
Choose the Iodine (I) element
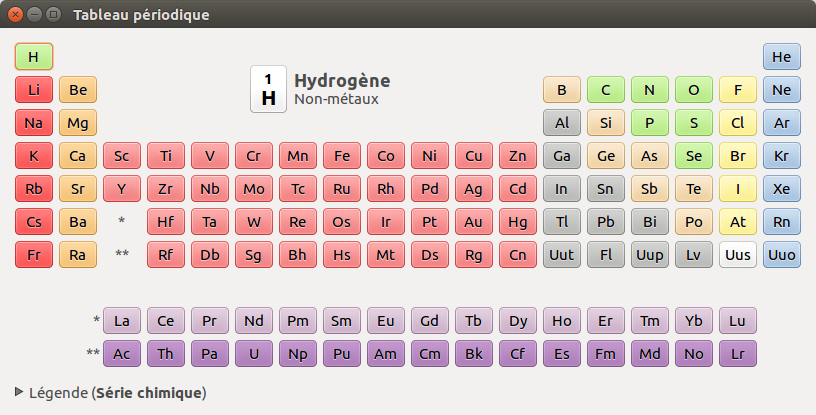coord(737,188)
